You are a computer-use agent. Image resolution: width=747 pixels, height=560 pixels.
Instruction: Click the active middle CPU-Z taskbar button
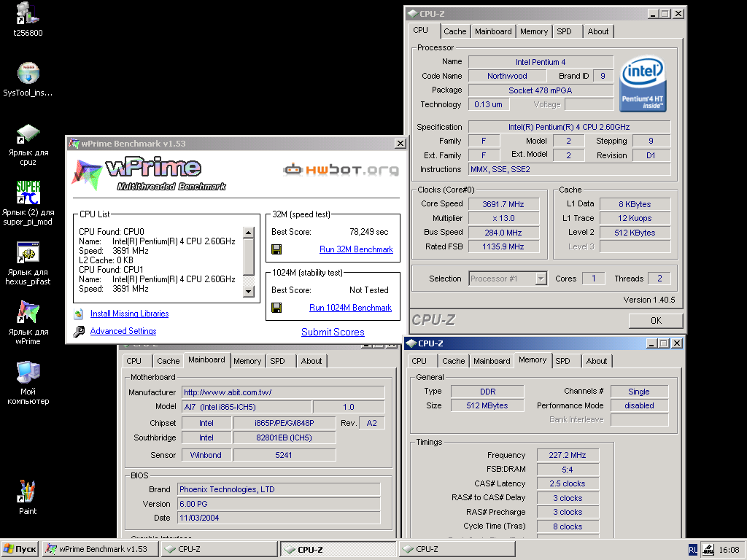(338, 549)
